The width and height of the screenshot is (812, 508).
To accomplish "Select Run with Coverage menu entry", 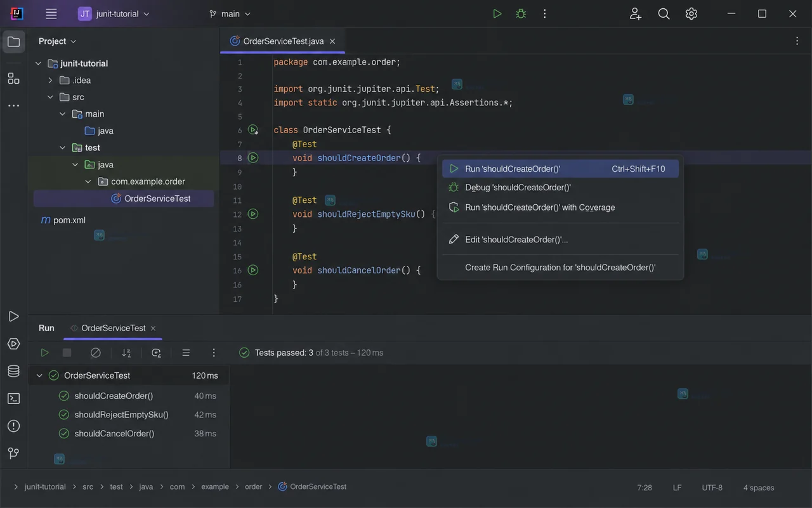I will coord(560,207).
